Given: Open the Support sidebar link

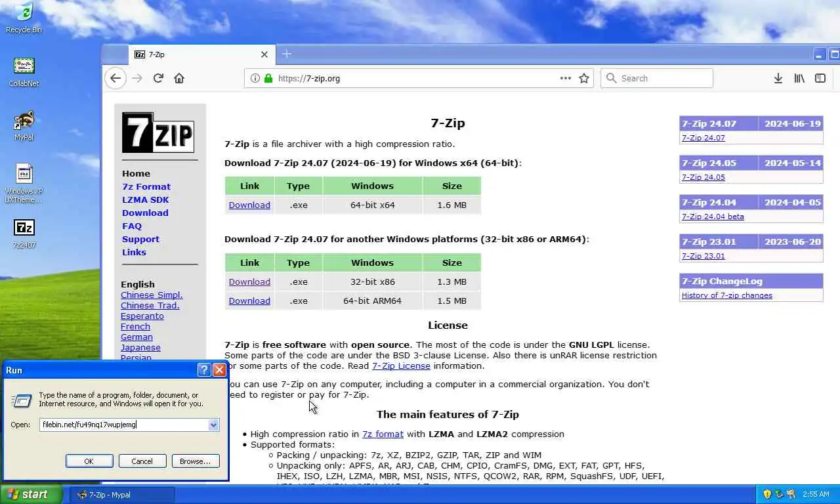Looking at the screenshot, I should pyautogui.click(x=140, y=240).
